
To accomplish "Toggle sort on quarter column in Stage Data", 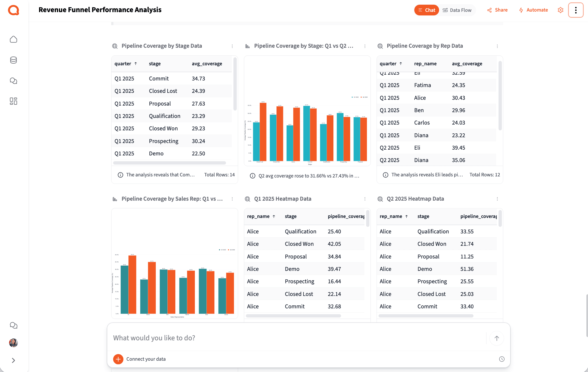I will click(x=136, y=63).
